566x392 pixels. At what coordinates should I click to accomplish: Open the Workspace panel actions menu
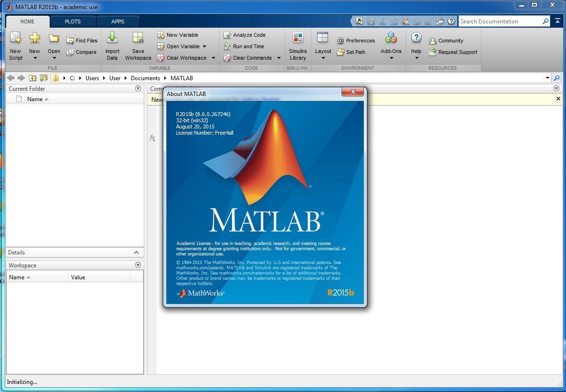[x=138, y=265]
